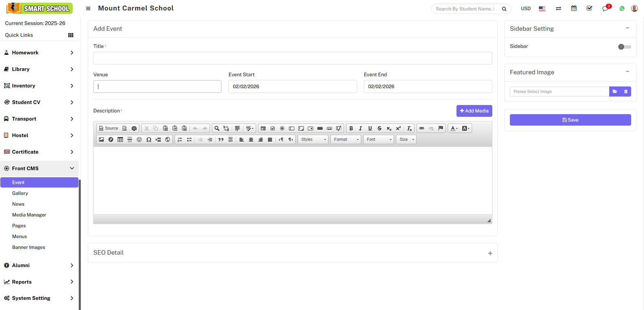Click into the Title input field
Image resolution: width=644 pixels, height=310 pixels.
[x=293, y=58]
